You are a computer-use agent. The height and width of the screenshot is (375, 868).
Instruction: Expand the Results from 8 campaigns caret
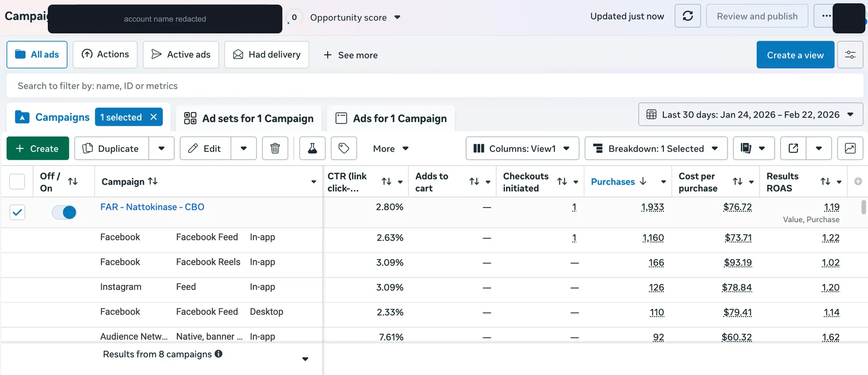pyautogui.click(x=305, y=359)
